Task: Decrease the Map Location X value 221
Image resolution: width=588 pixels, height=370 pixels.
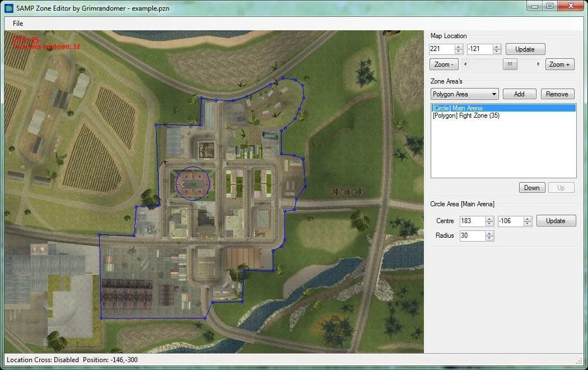Action: (x=459, y=52)
